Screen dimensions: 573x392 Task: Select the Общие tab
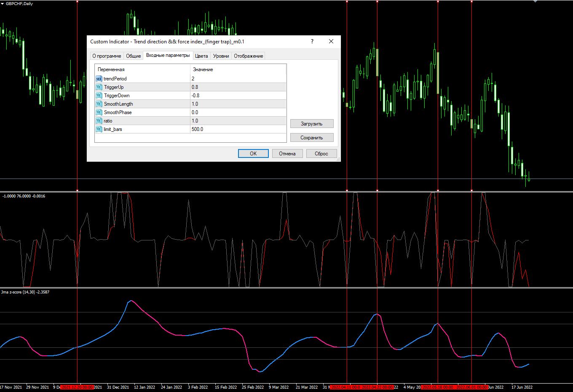coord(134,56)
